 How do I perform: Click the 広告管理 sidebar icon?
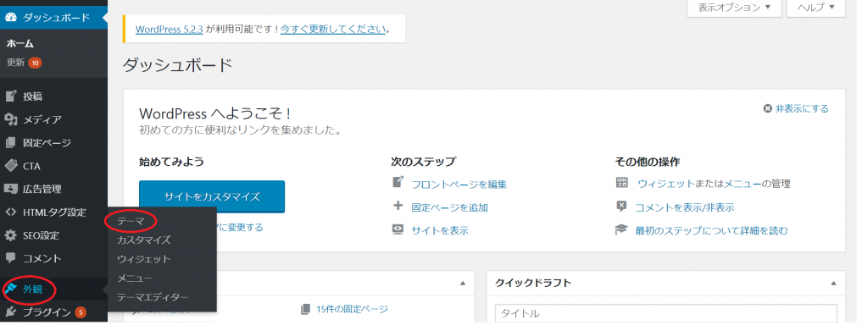[x=10, y=189]
